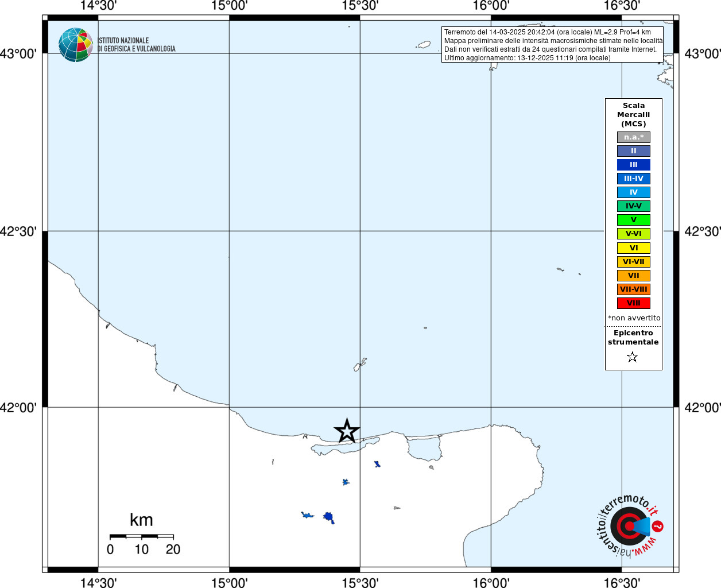
Task: Click the VII orange legend swatch
Action: [x=634, y=276]
